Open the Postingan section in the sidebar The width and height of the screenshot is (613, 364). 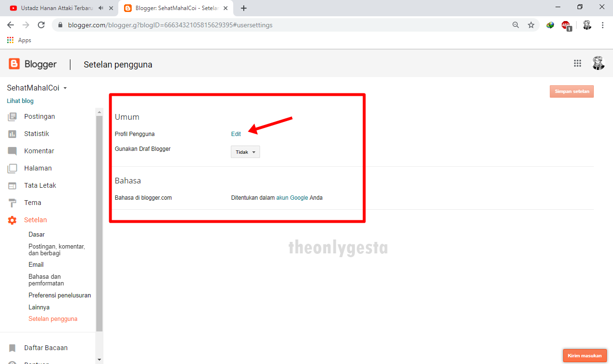tap(39, 116)
